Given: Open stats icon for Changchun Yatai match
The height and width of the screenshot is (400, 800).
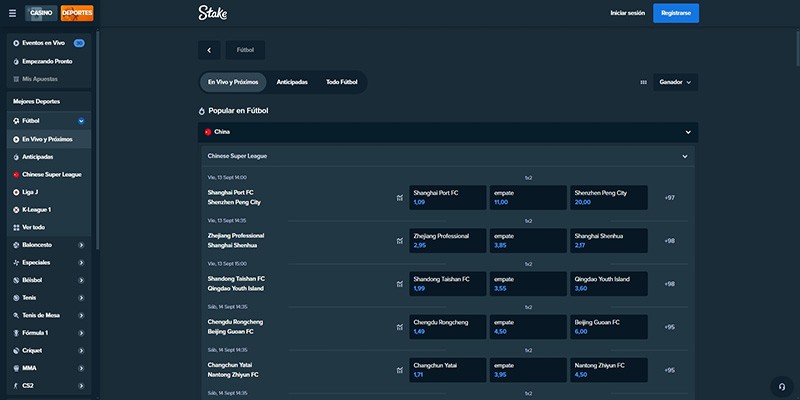Looking at the screenshot, I should pos(399,370).
